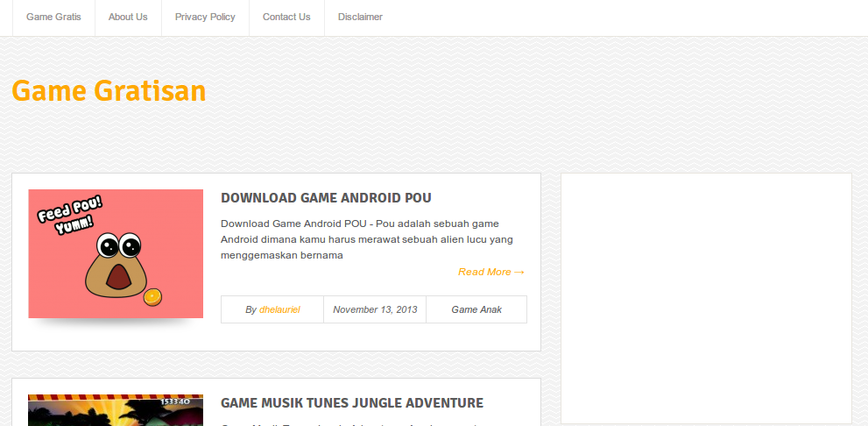Select Contact Us in the navigation bar
868x426 pixels.
click(286, 17)
